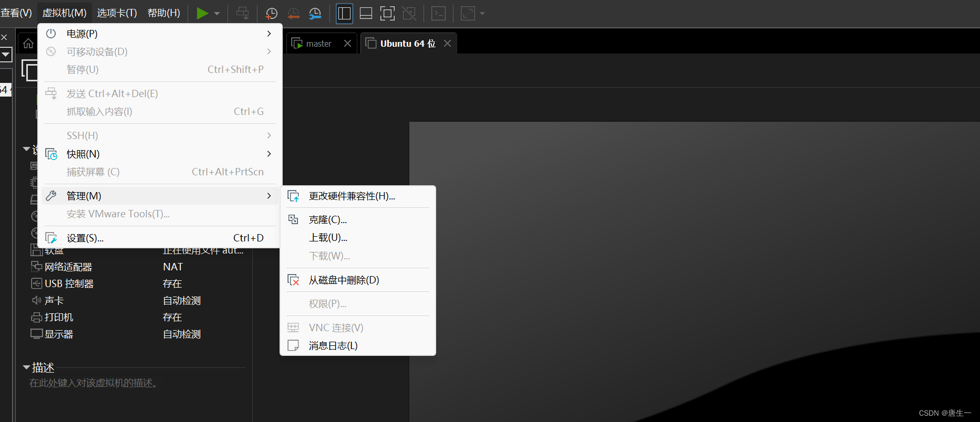Take a snapshot using the clock-plus toolbar icon
980x422 pixels.
[x=271, y=14]
